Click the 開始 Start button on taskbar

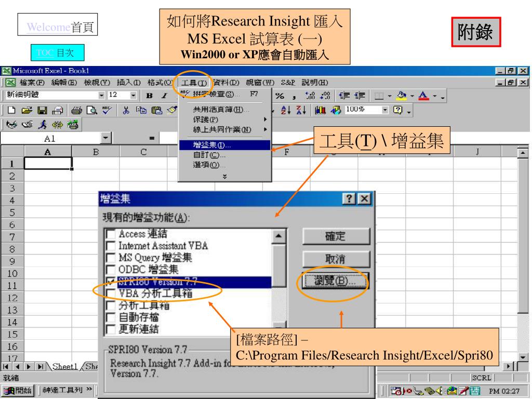point(18,391)
